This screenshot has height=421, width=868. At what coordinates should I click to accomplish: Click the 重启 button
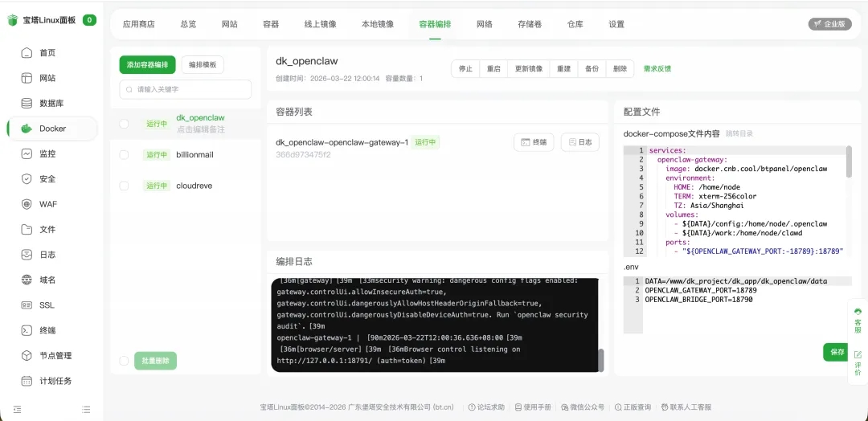(493, 69)
